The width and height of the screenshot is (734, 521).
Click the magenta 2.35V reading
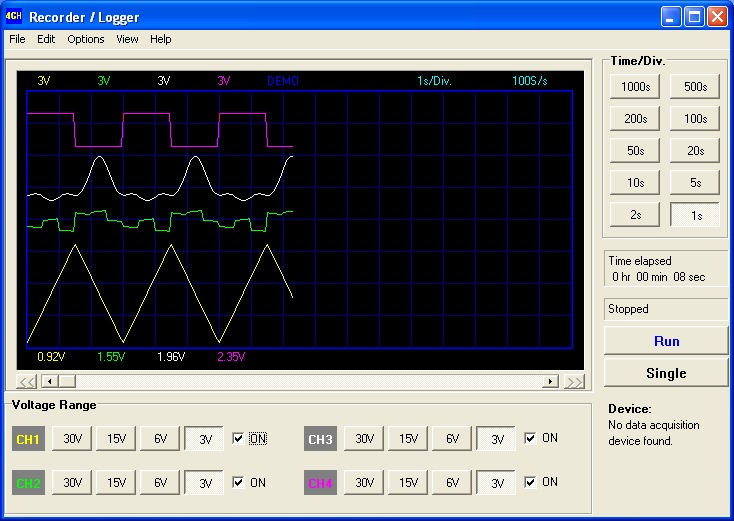pos(231,357)
